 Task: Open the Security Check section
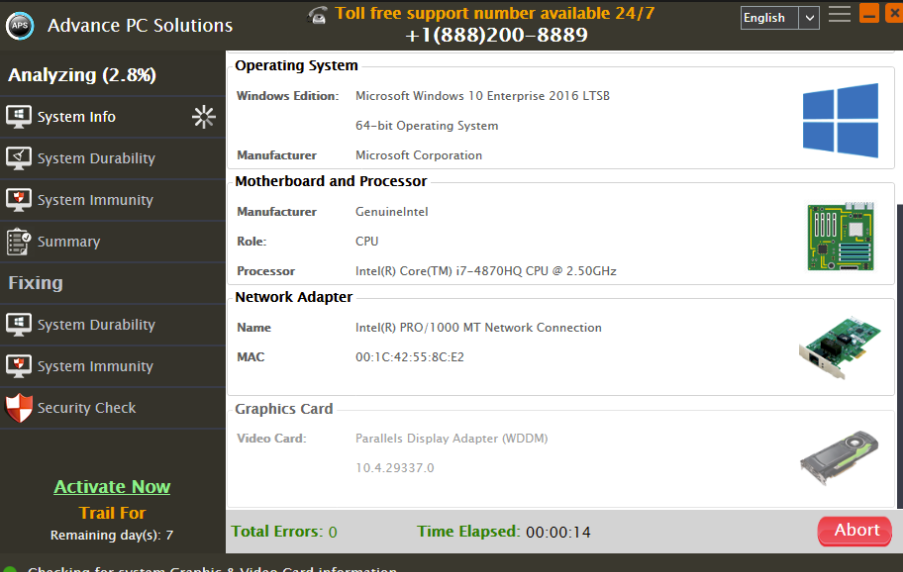click(113, 408)
